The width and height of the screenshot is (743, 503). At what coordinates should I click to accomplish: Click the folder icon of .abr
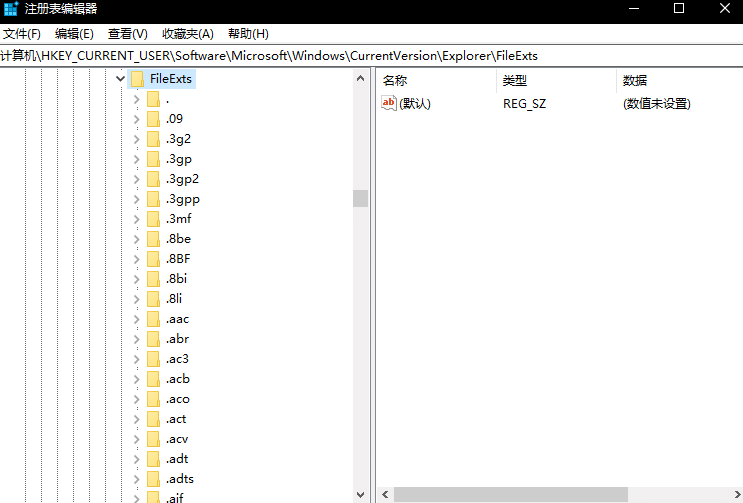[x=154, y=339]
